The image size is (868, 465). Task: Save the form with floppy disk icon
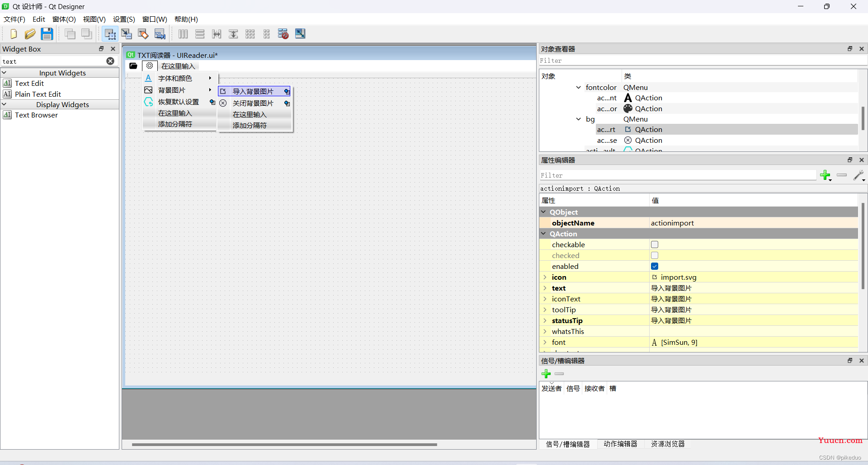pyautogui.click(x=47, y=34)
